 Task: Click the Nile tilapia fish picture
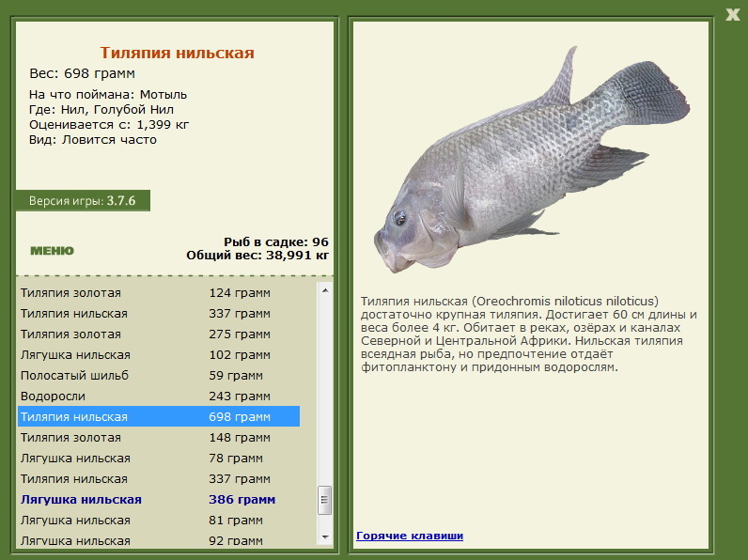click(532, 160)
